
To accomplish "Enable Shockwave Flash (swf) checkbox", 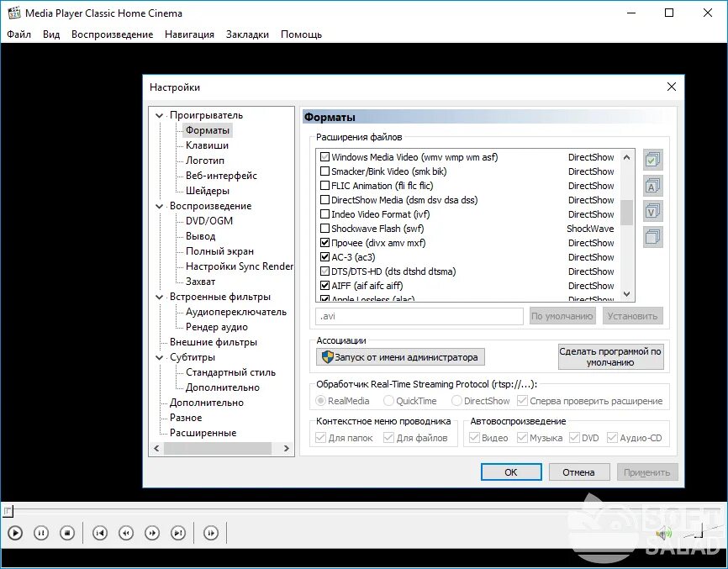I will pyautogui.click(x=325, y=229).
